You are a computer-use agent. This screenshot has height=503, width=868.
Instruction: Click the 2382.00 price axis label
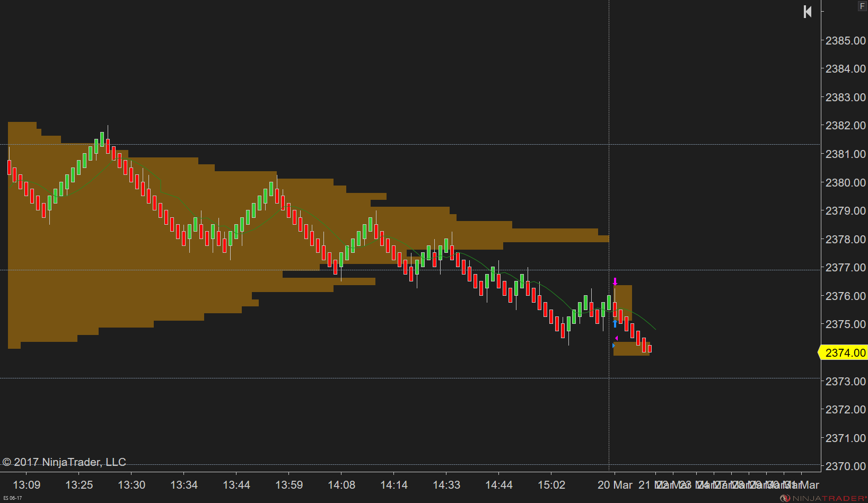coord(845,125)
